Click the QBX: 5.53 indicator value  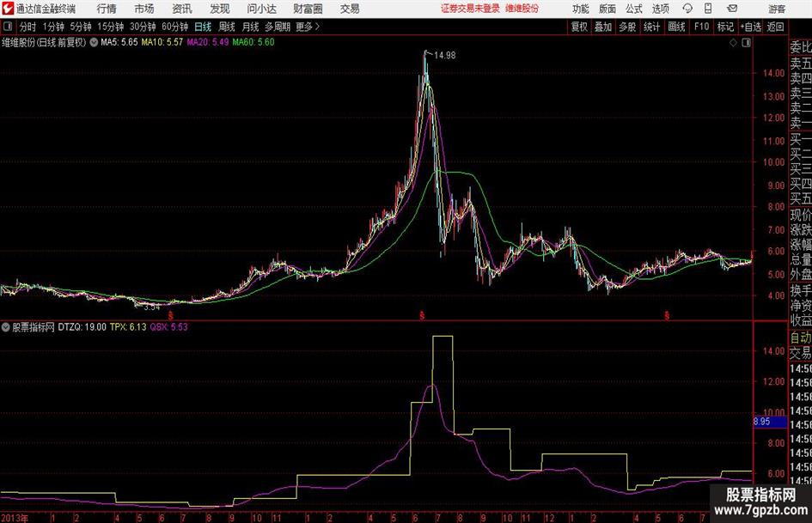point(168,326)
